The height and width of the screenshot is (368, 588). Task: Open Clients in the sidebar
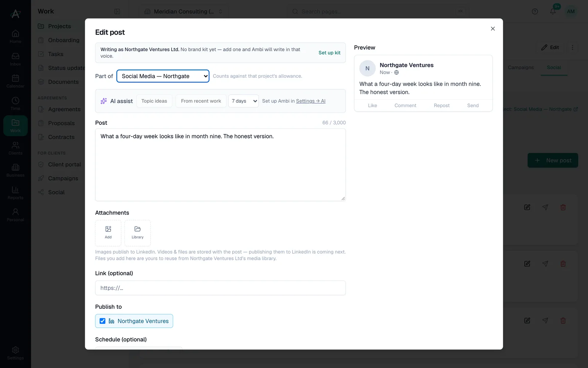(x=15, y=148)
